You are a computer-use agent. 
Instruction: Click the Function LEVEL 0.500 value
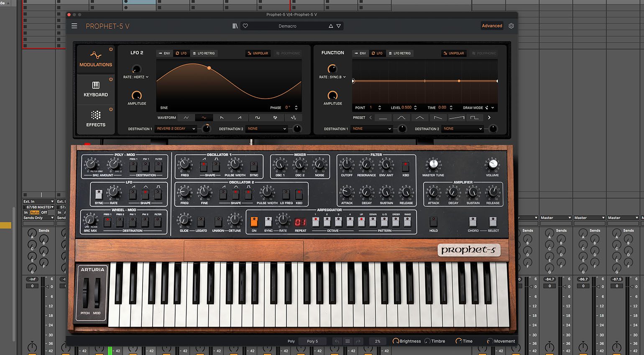(406, 108)
